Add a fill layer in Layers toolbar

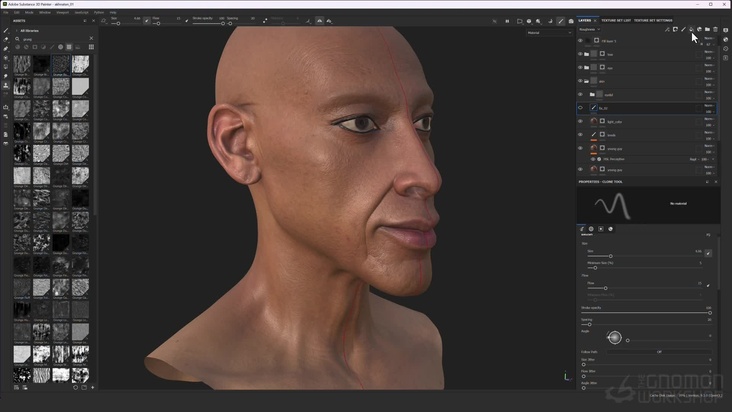(x=691, y=29)
